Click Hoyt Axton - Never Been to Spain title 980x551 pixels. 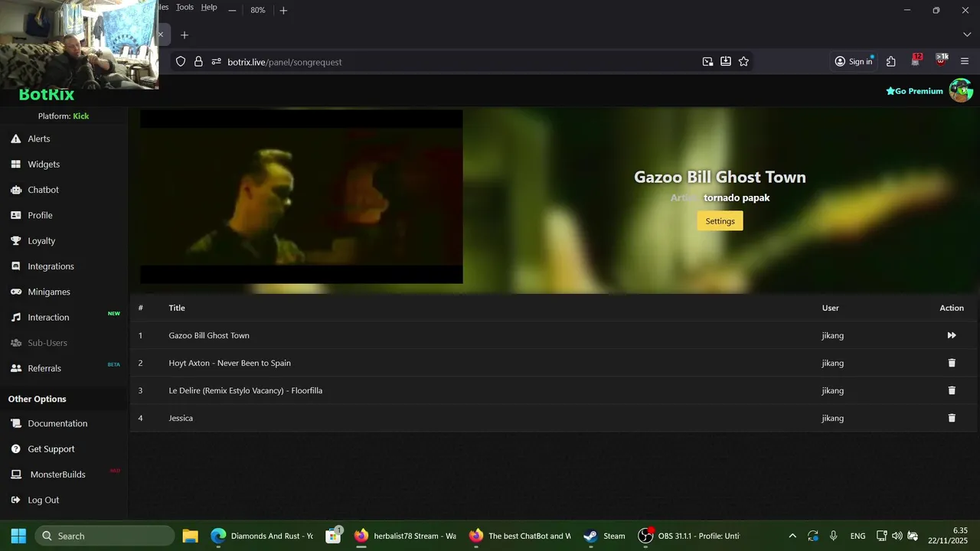coord(230,363)
